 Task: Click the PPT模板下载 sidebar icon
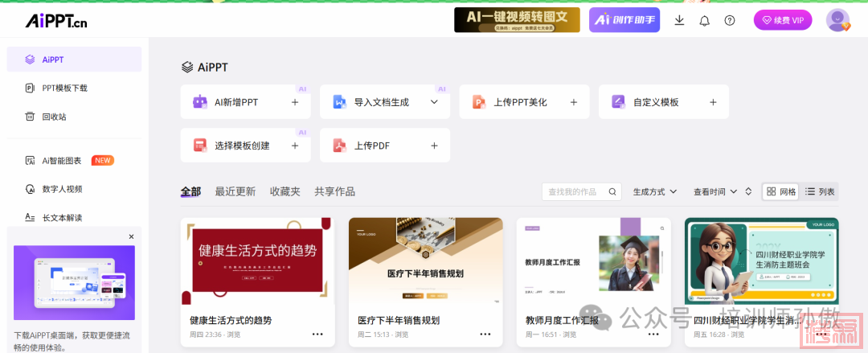[x=30, y=88]
